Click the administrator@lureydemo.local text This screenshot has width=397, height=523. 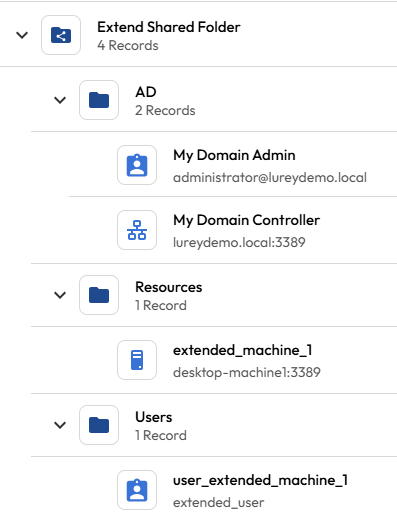click(x=270, y=177)
